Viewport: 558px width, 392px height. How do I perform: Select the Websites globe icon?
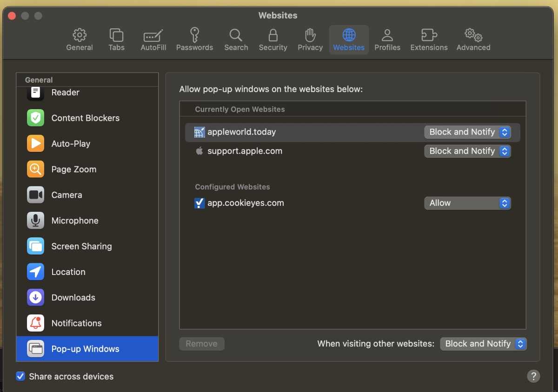349,35
